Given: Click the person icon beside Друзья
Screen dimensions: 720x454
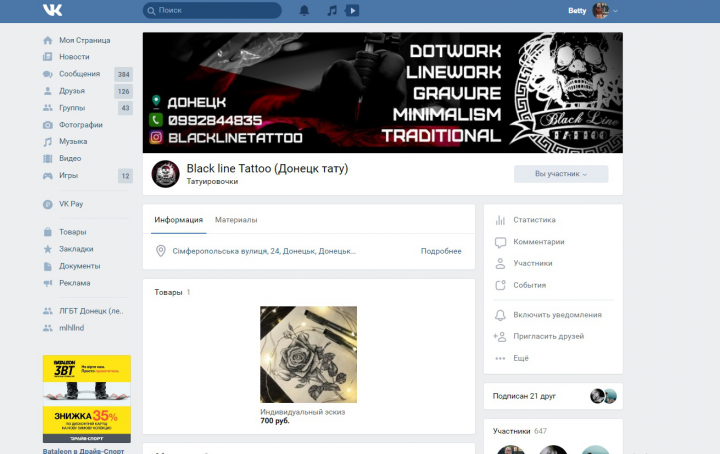Looking at the screenshot, I should [48, 91].
